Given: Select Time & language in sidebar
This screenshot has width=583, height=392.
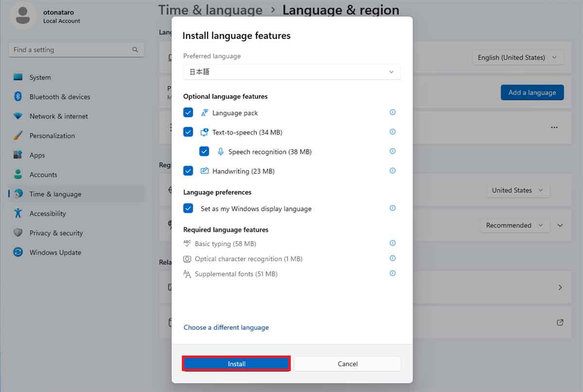Looking at the screenshot, I should tap(77, 194).
